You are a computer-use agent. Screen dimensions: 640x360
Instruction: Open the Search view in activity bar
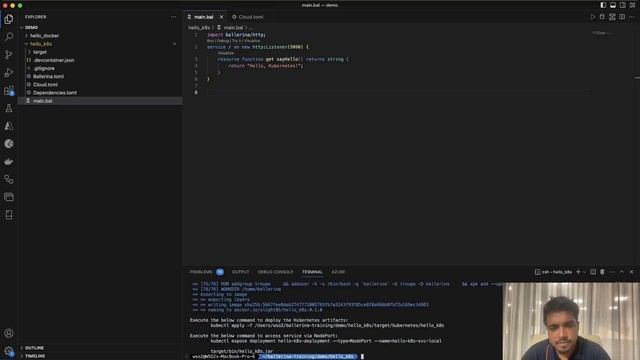[9, 37]
